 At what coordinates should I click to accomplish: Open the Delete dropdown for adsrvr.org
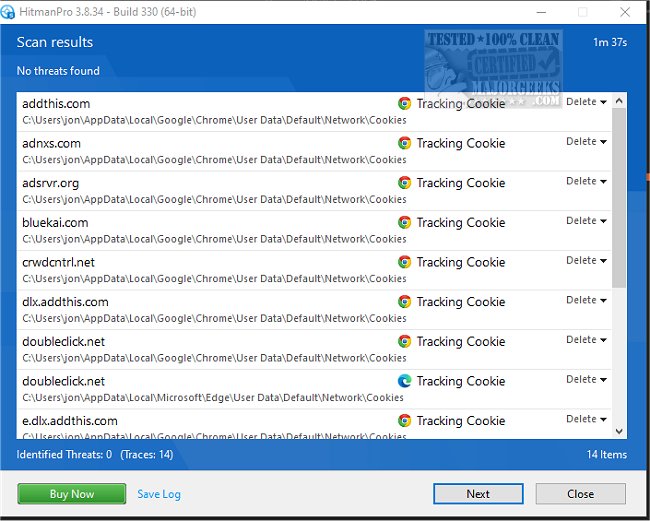coord(586,181)
